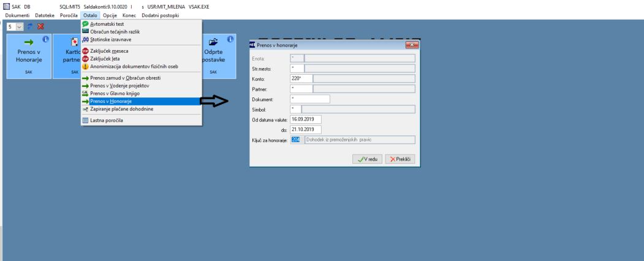The image size is (644, 261).
Task: Open Lastna poročila from menu
Action: [x=142, y=121]
